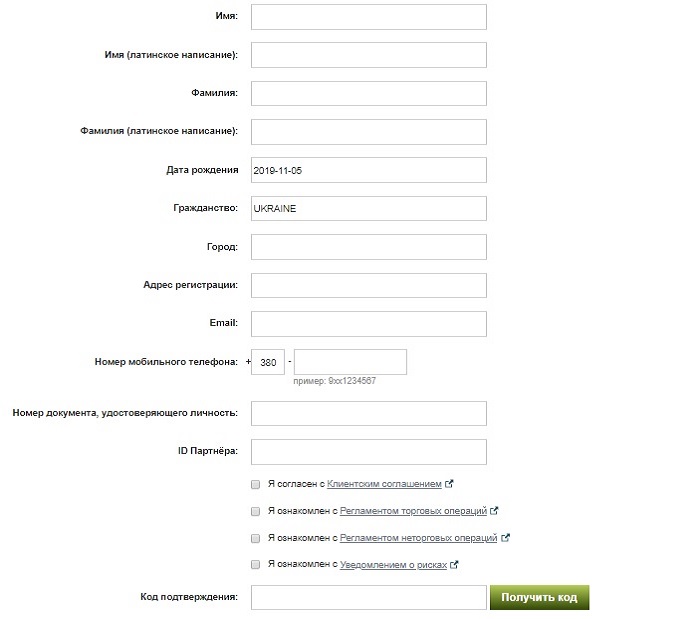This screenshot has height=619, width=700.
Task: Select the Гражданство field showing UKRAINE
Action: [x=369, y=208]
